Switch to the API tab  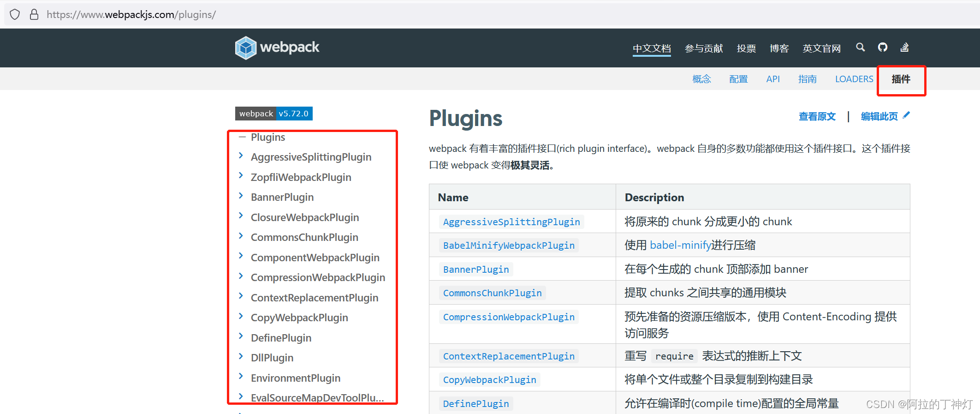[773, 79]
